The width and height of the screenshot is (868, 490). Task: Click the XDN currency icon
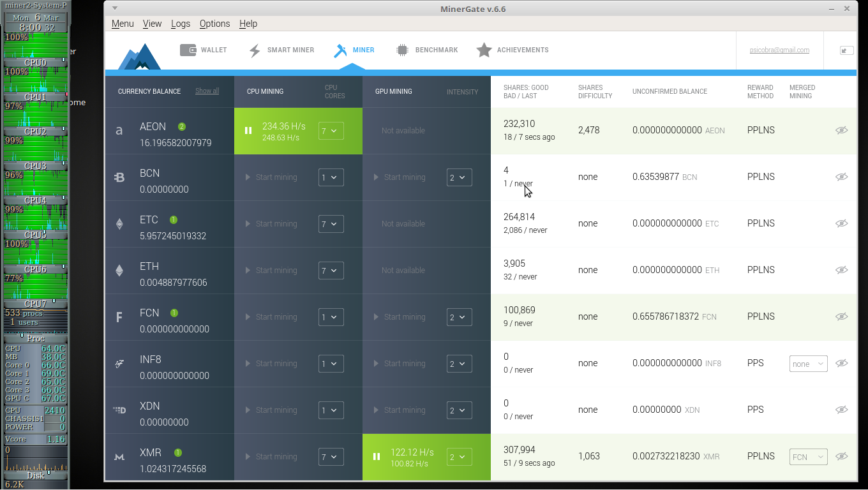[119, 410]
